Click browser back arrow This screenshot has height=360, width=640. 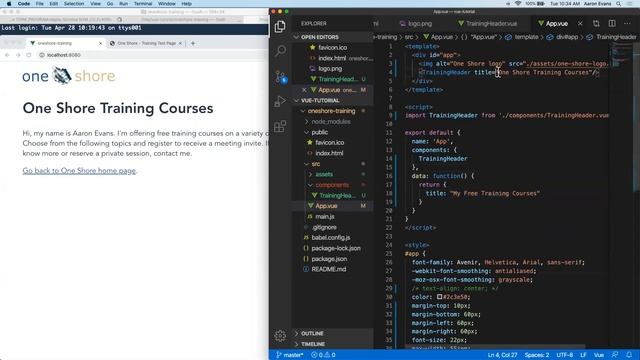[7, 55]
